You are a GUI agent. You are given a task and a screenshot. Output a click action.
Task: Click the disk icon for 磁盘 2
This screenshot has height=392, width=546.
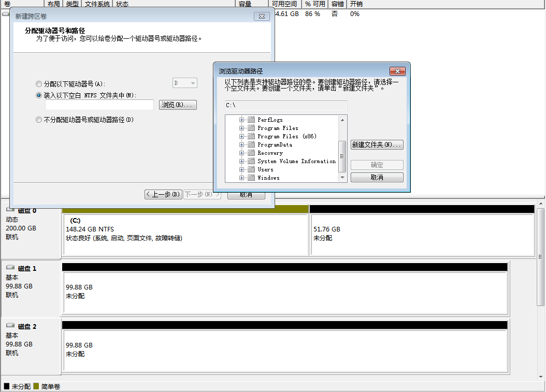(10, 326)
